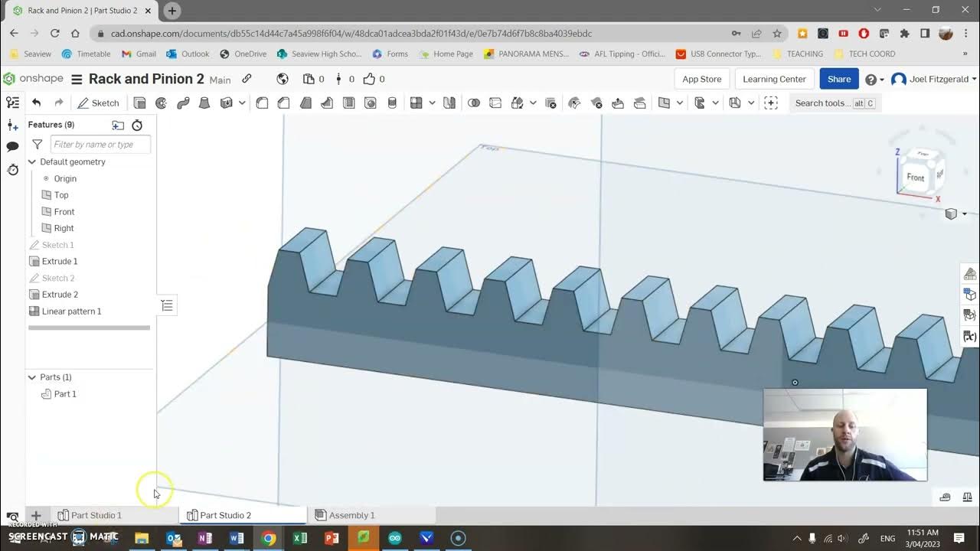Open the Joel Fitzgerald account menu
Viewport: 980px width, 551px height.
[x=934, y=80]
